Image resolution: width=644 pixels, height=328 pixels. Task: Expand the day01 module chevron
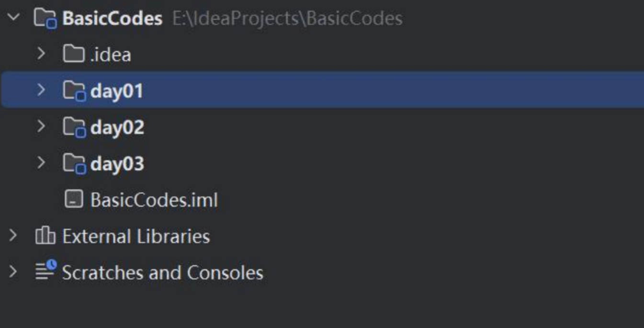coord(41,90)
